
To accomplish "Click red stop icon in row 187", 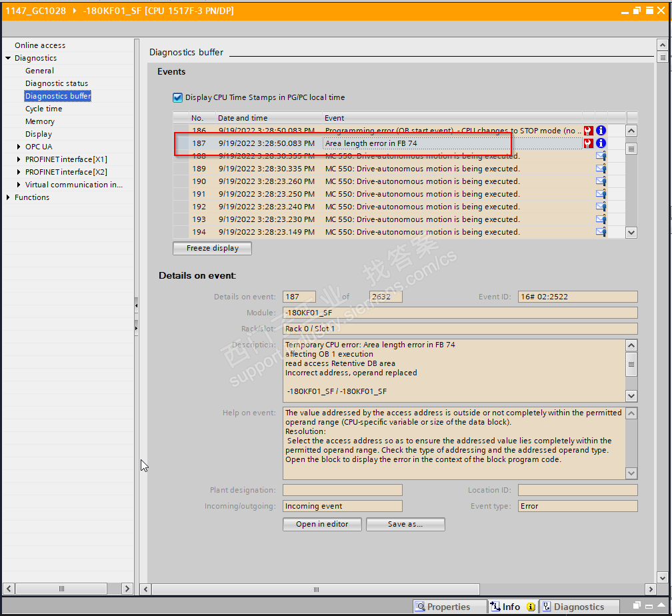I will (589, 143).
